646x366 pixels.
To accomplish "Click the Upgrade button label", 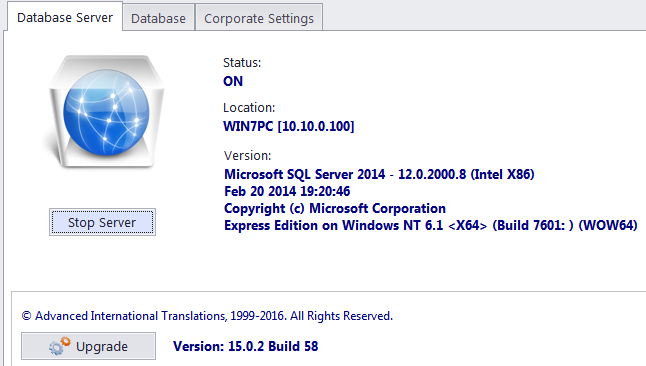I will 102,347.
